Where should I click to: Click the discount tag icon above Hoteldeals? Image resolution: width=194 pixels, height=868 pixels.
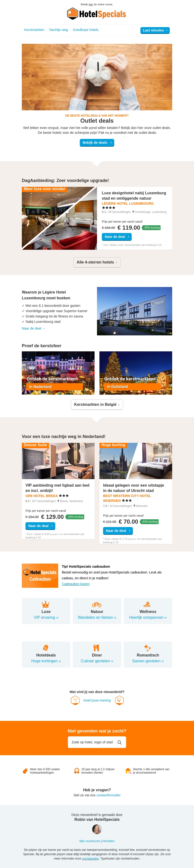pyautogui.click(x=46, y=648)
